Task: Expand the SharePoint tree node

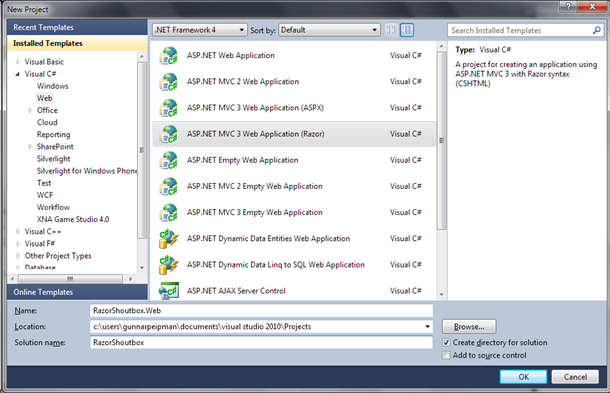Action: [30, 147]
